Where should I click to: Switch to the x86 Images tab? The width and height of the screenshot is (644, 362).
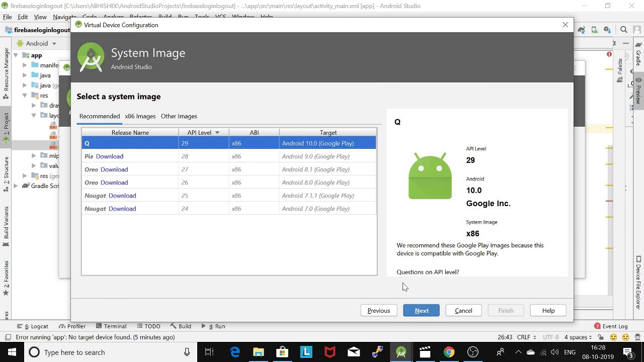140,116
